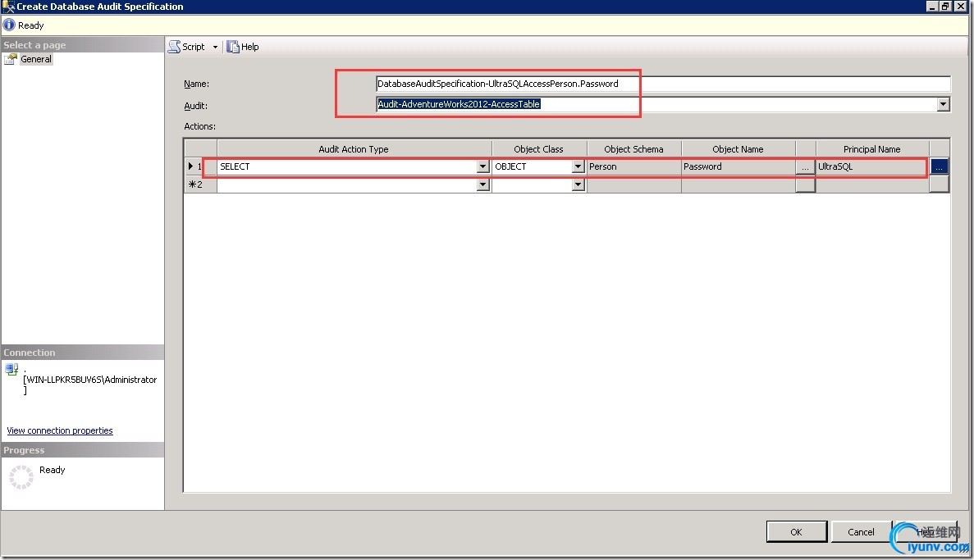Viewport: 974px width, 560px height.
Task: Click the Principal Name browse ellipsis in row 1
Action: pyautogui.click(x=939, y=167)
